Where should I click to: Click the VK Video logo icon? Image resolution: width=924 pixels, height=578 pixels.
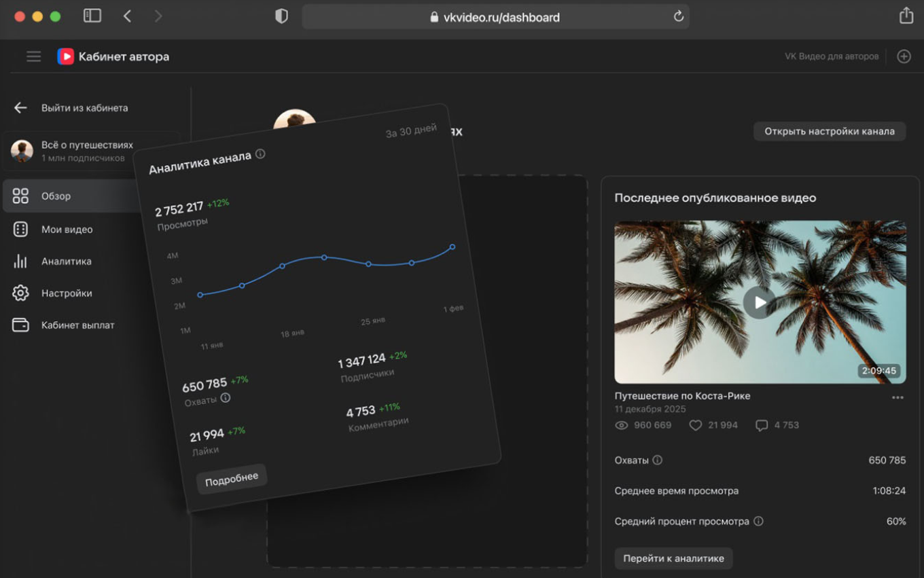[65, 57]
